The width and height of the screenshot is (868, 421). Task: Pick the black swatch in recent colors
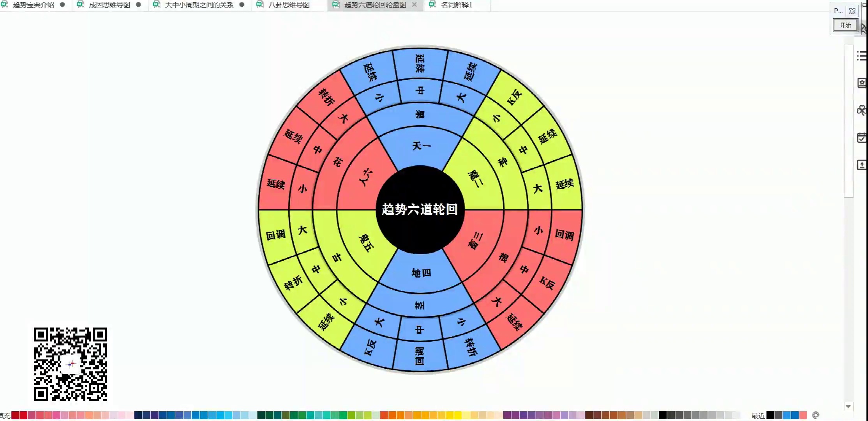coord(770,415)
